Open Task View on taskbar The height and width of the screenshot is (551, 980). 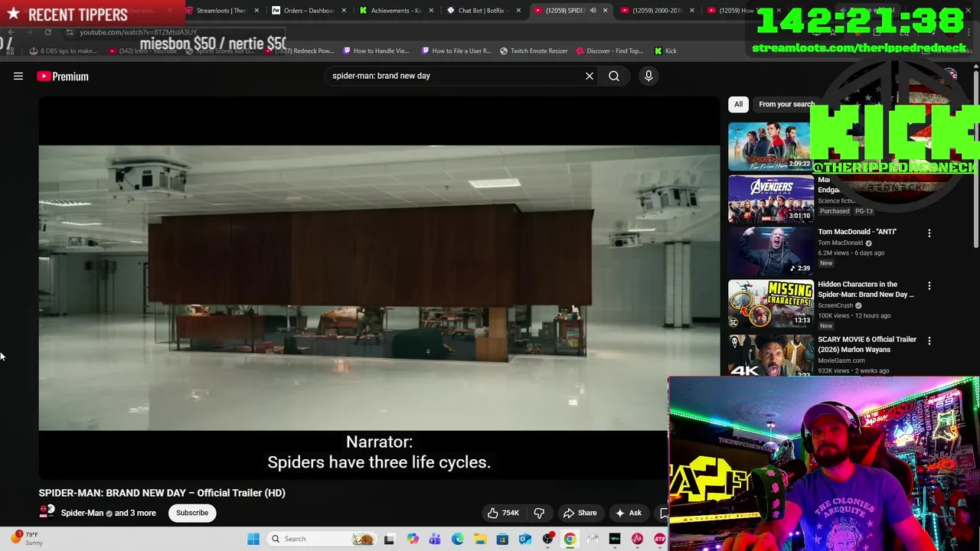click(389, 539)
